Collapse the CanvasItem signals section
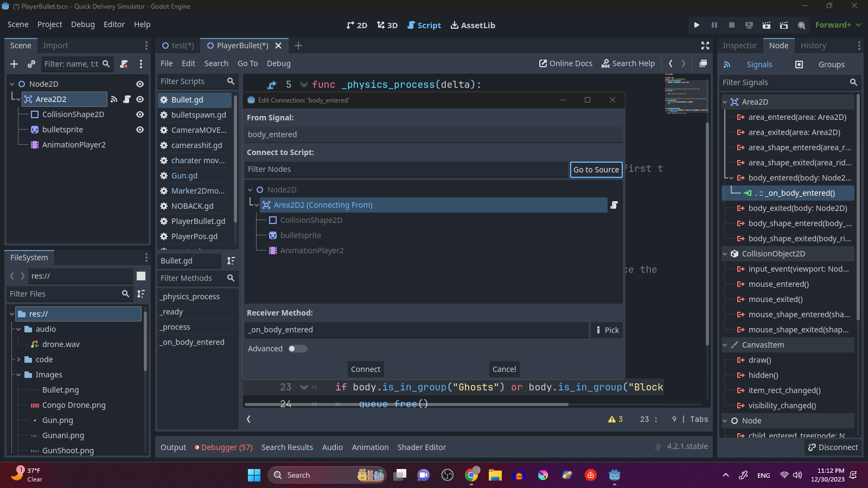 (x=725, y=345)
